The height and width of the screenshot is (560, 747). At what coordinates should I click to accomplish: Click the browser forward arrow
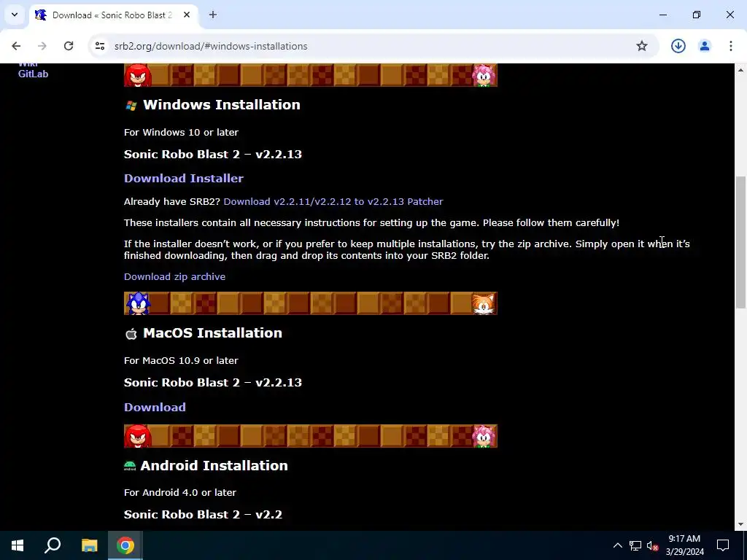42,46
